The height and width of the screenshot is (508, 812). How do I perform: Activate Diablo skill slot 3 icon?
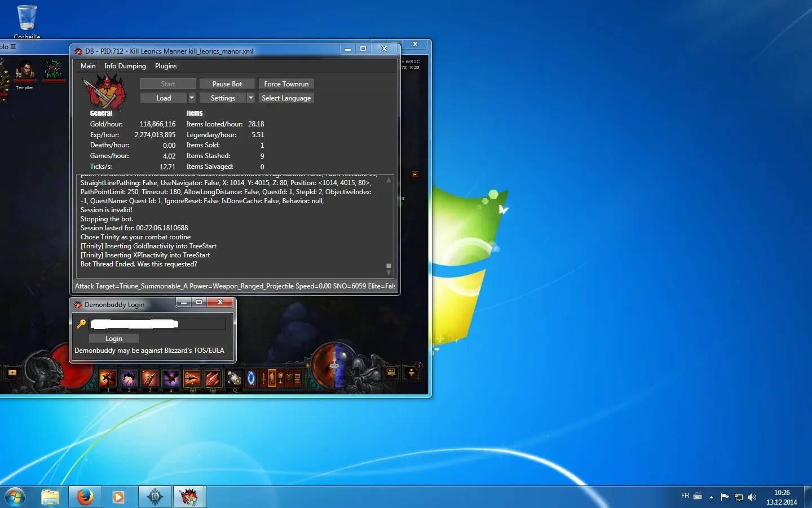click(150, 378)
